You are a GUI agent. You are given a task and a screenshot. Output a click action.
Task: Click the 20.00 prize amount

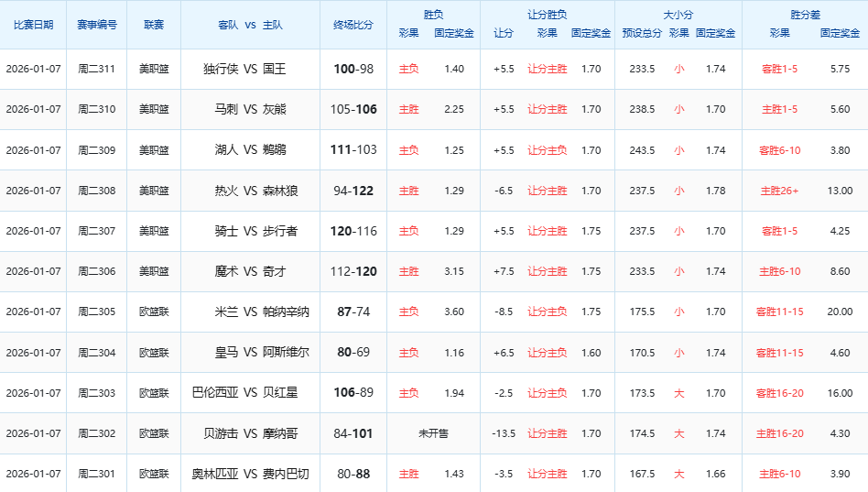[x=840, y=312]
